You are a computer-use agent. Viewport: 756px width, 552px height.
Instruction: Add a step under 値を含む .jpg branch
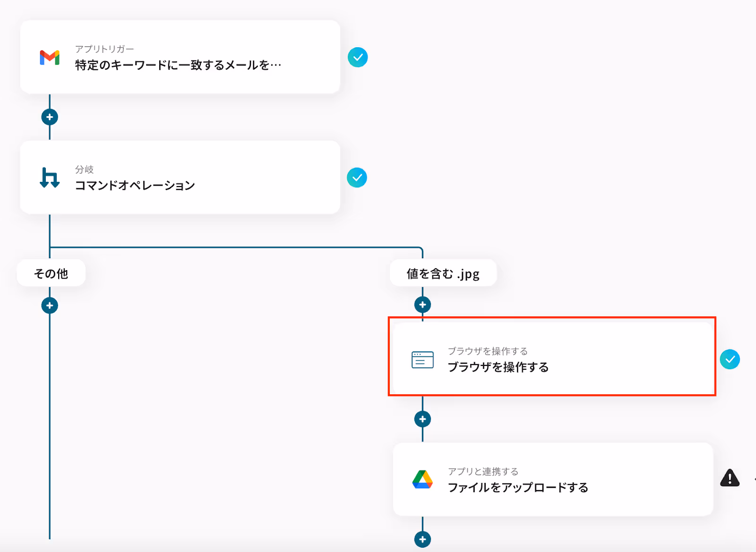pos(422,305)
